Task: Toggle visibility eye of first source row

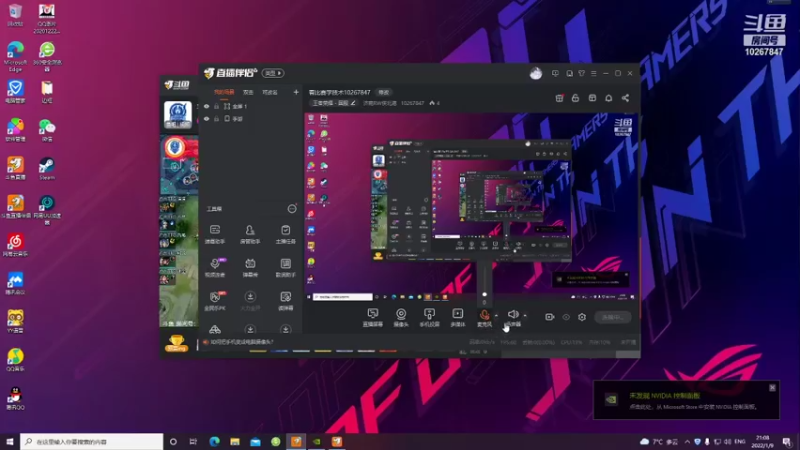Action: point(207,106)
